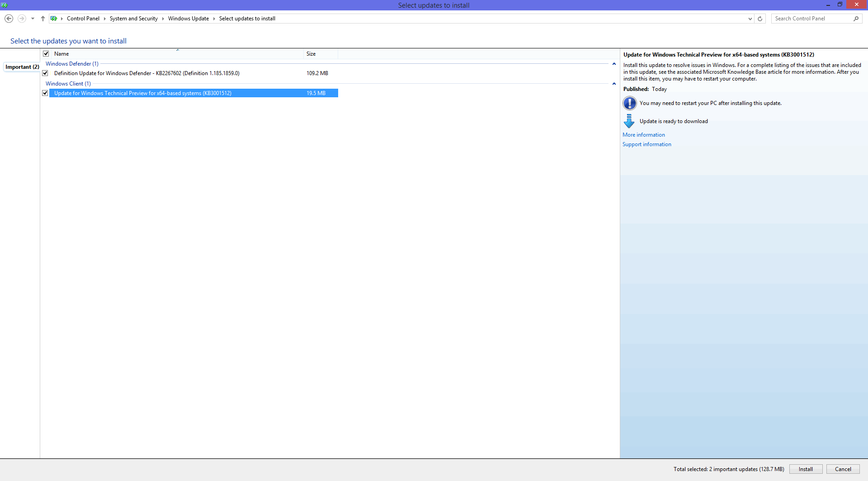Go up one level with Up arrow
This screenshot has height=481, width=868.
pyautogui.click(x=43, y=19)
